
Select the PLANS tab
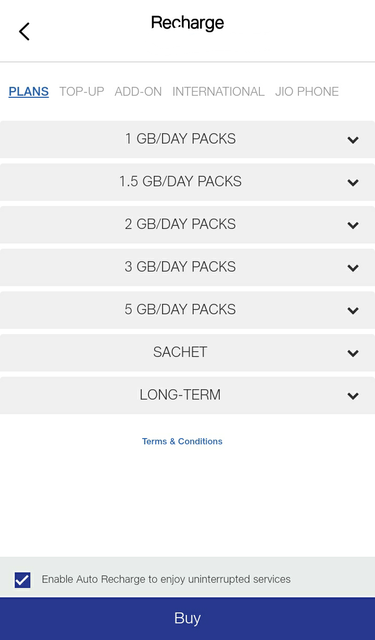click(x=29, y=91)
